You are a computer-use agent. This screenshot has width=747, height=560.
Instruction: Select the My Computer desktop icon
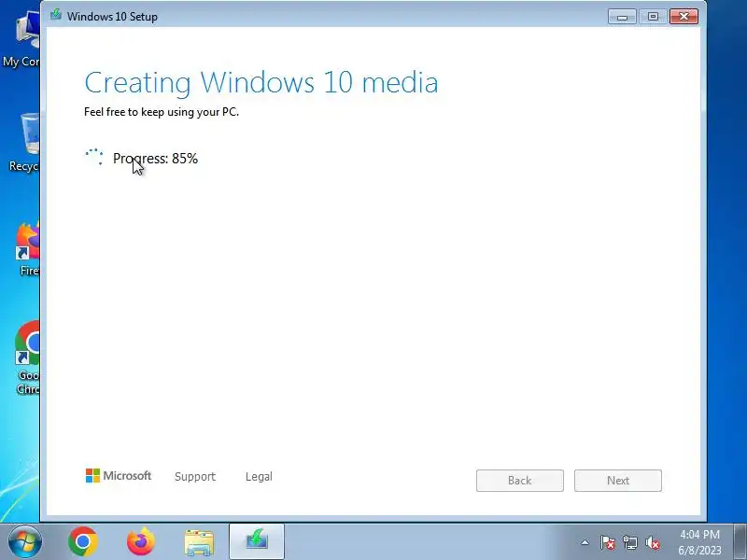pos(21,40)
